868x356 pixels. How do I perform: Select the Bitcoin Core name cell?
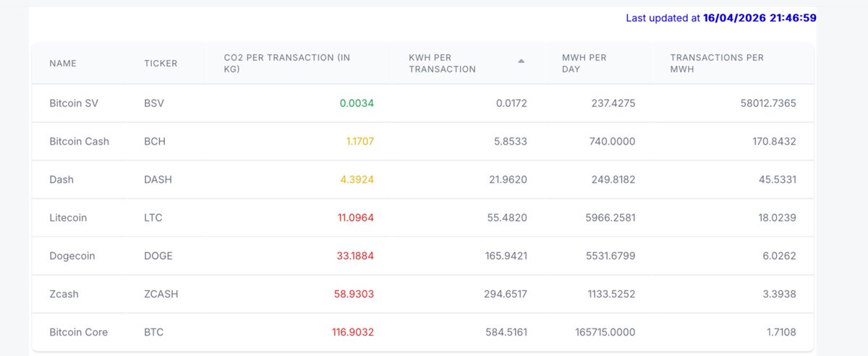[x=79, y=333]
